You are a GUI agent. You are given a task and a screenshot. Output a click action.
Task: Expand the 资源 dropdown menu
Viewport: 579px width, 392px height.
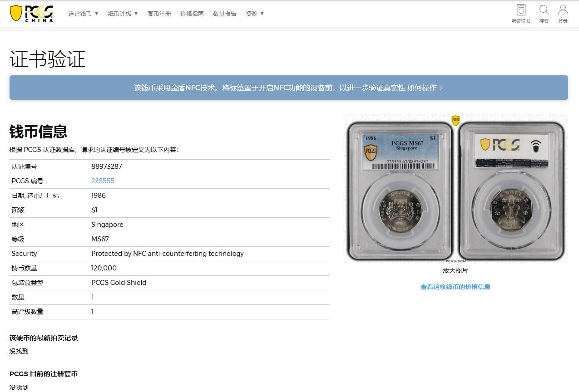[x=255, y=14]
